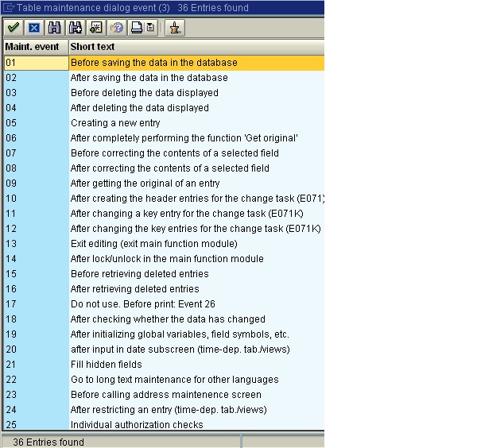Image resolution: width=477 pixels, height=448 pixels.
Task: Select event code 01 cell
Action: click(x=37, y=63)
